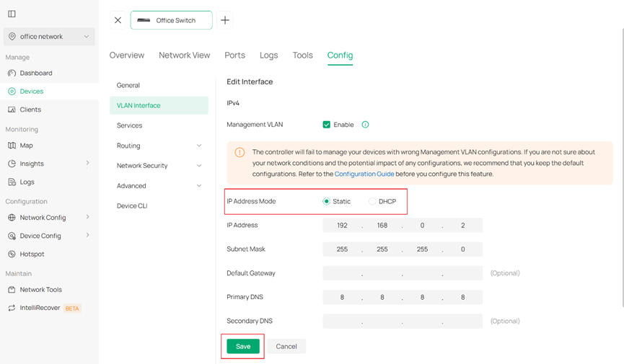Click the Logs icon in sidebar
This screenshot has width=624, height=364.
point(12,182)
